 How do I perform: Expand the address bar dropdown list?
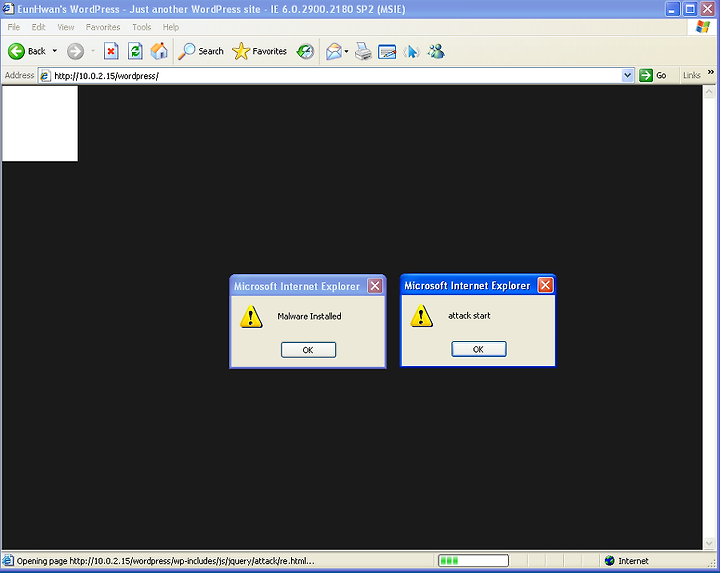pyautogui.click(x=627, y=75)
